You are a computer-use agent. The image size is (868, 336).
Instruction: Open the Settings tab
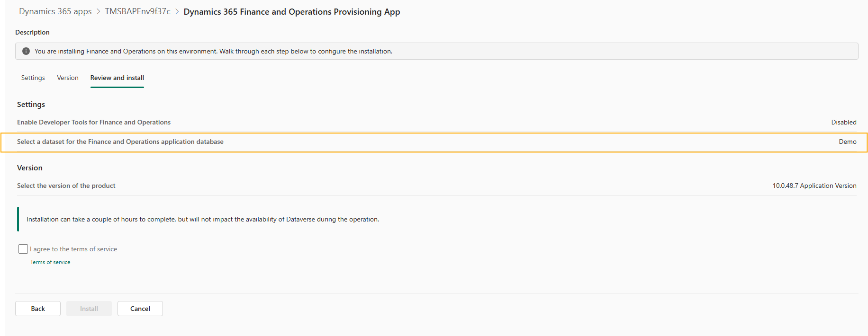(33, 78)
